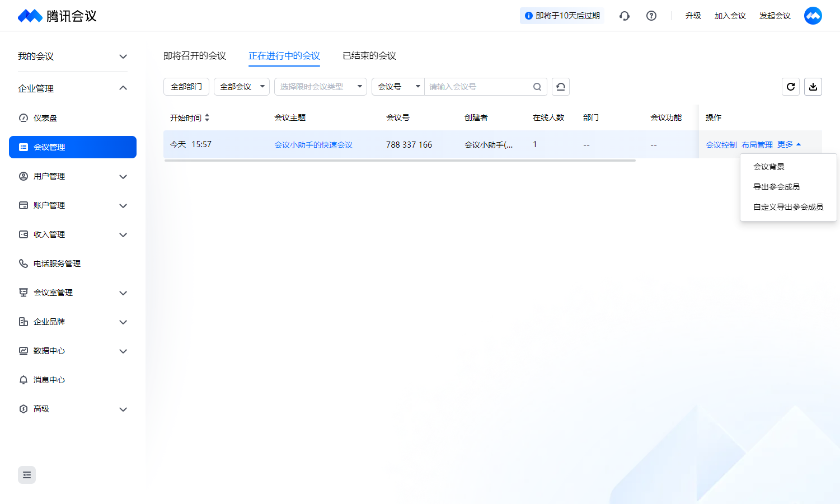Collapse sidebar using bottom-left icon

tap(27, 475)
